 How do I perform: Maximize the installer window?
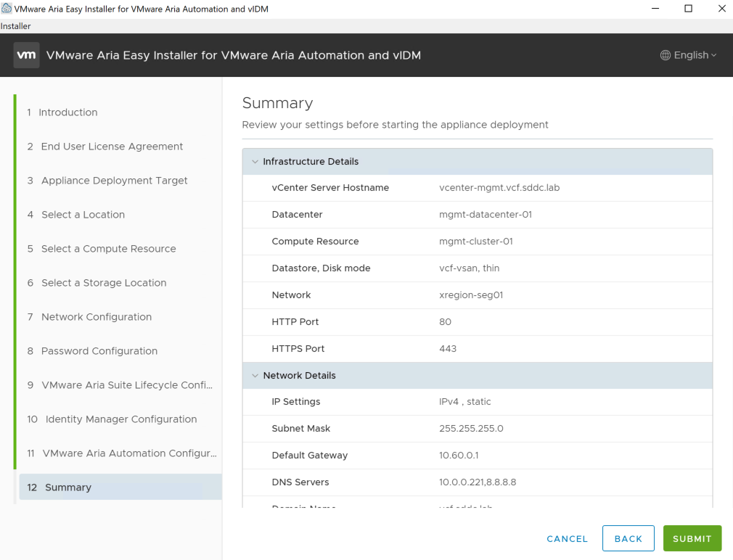point(689,9)
